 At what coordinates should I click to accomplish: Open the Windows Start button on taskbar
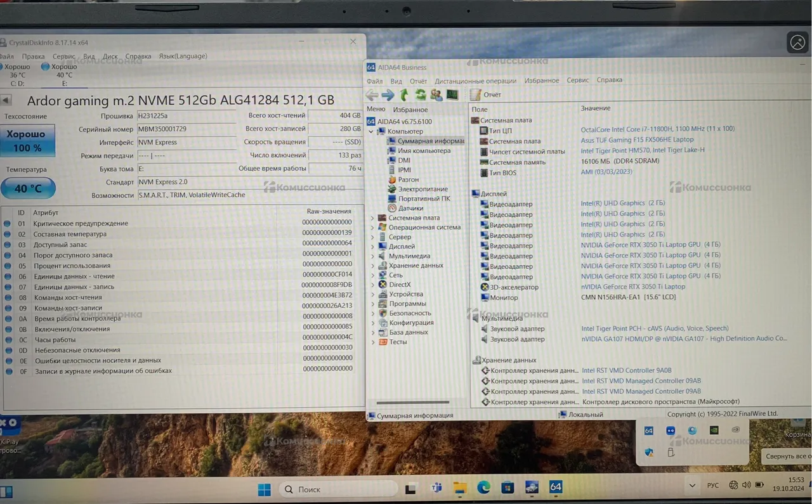tap(265, 489)
